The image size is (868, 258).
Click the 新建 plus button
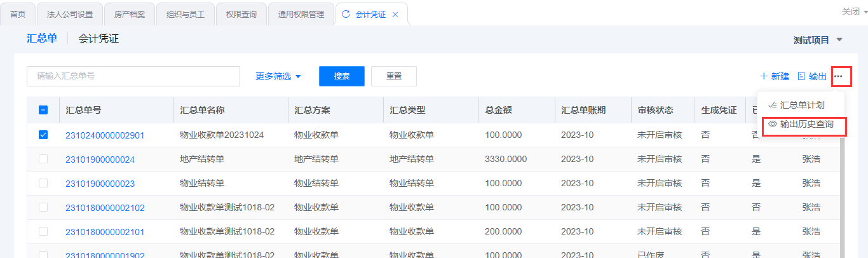pos(775,76)
